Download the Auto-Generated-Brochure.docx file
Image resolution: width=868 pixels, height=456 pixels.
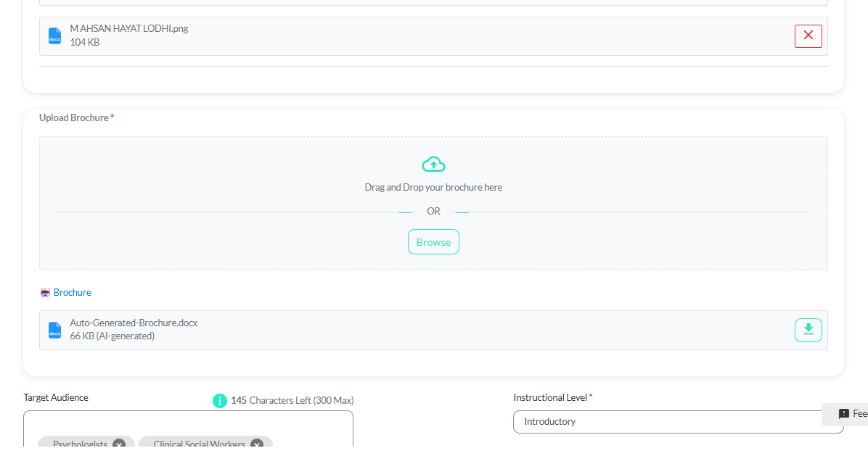[x=808, y=330]
